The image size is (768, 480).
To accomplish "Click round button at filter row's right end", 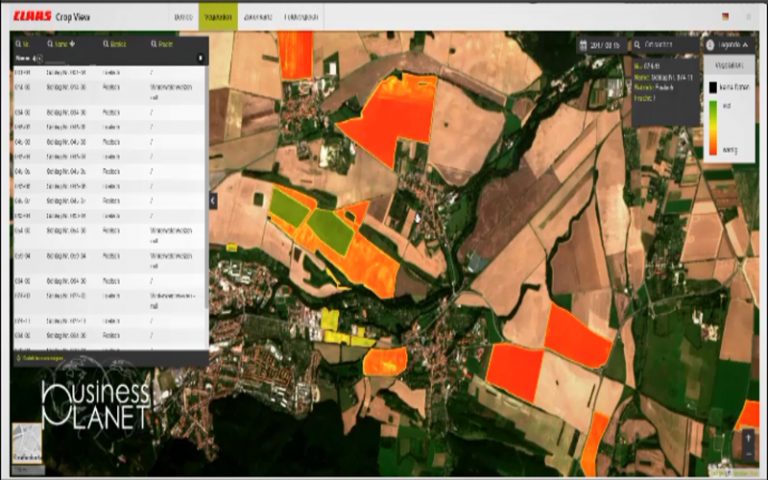I will tap(200, 58).
